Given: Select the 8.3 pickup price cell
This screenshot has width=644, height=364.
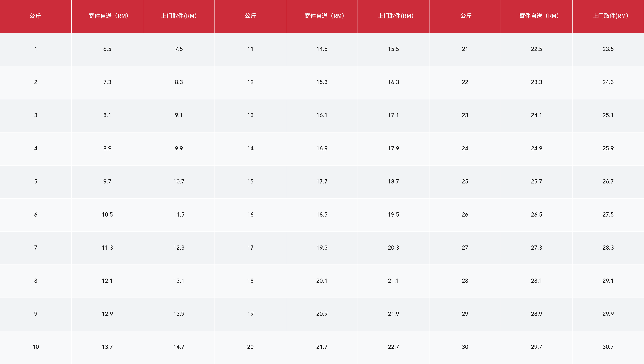Looking at the screenshot, I should coord(179,82).
